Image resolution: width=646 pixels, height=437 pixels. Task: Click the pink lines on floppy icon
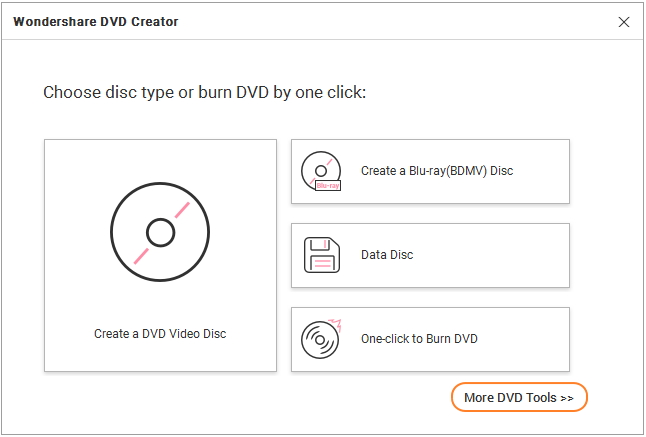(x=322, y=264)
